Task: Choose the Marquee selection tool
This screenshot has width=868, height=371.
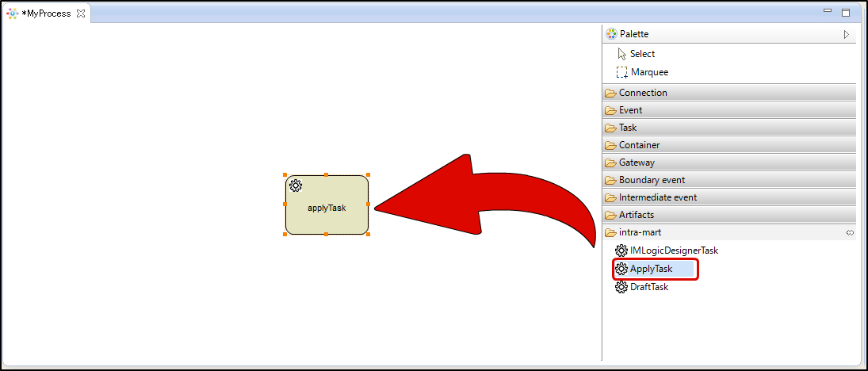Action: point(642,72)
